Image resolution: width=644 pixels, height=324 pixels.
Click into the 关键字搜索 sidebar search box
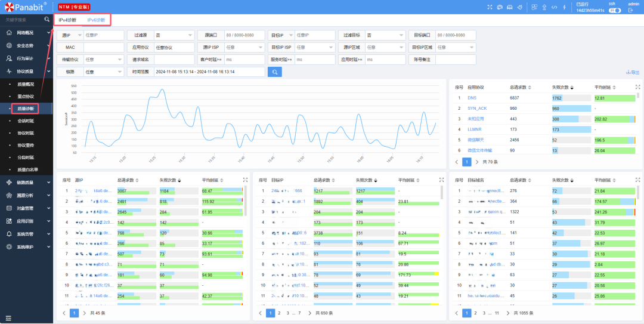21,20
